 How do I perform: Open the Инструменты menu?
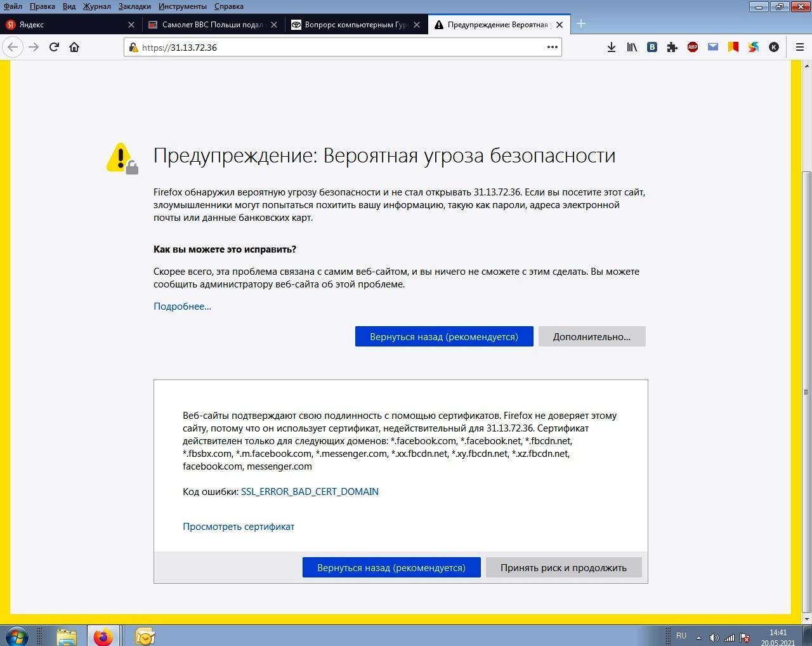pyautogui.click(x=183, y=6)
